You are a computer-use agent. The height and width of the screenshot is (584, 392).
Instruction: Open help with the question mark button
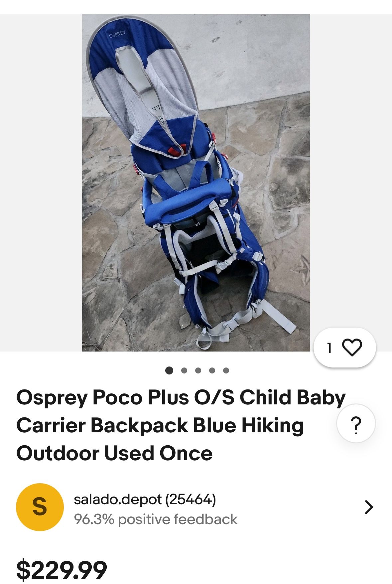coord(356,424)
